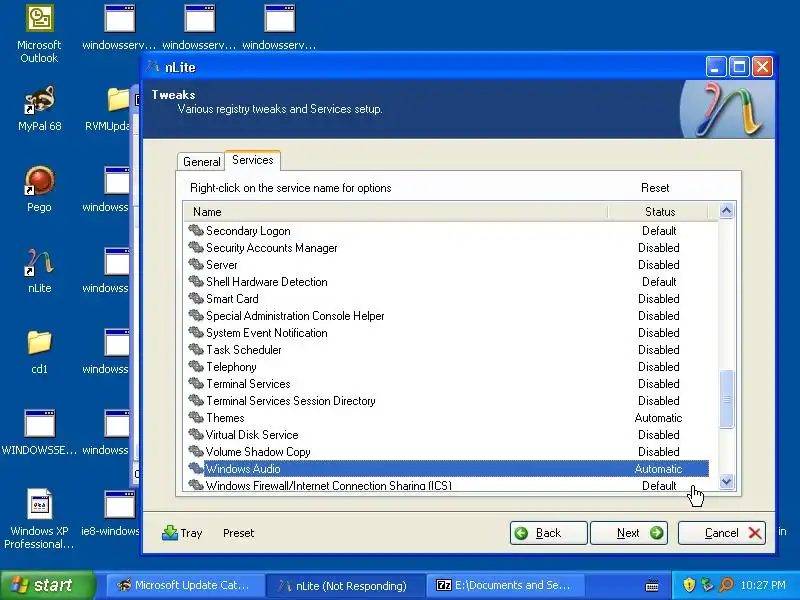800x600 pixels.
Task: Open WINDOWSSE... desktop file icon
Action: click(39, 433)
